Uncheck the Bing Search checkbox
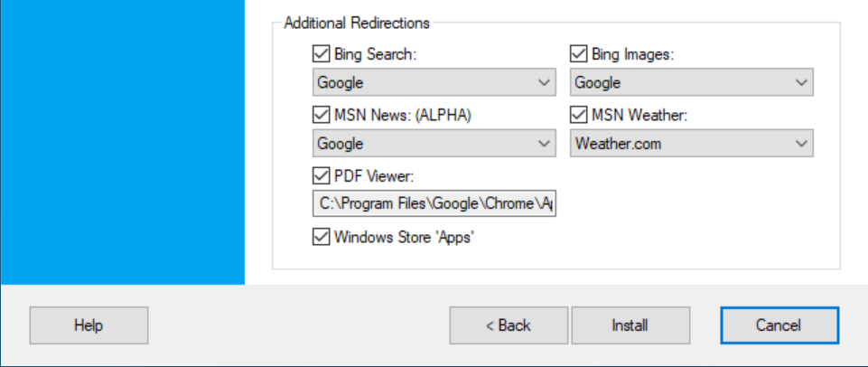Screen dimensions: 868x367 tap(321, 54)
